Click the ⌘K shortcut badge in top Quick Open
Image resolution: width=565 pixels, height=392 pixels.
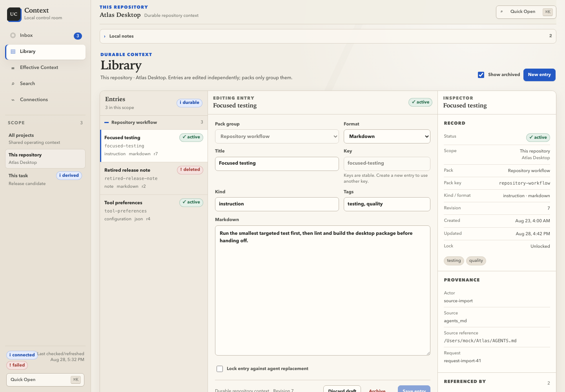[x=547, y=12]
